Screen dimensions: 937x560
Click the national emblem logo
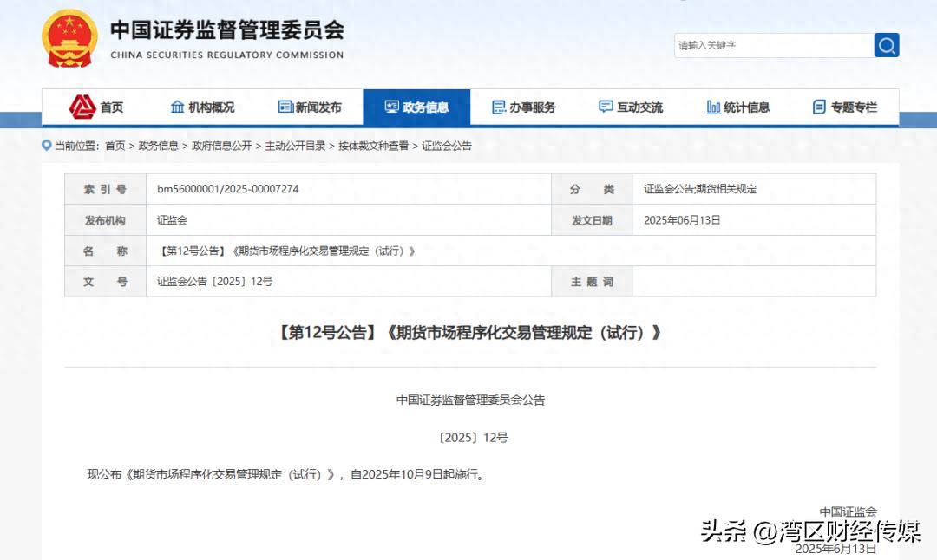pos(69,39)
